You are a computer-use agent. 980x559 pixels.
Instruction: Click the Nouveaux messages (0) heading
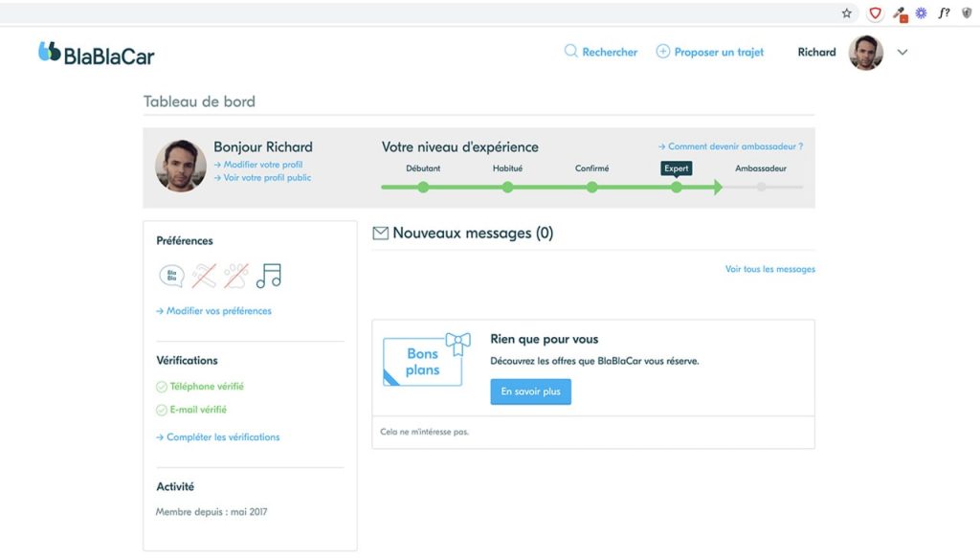tap(473, 234)
